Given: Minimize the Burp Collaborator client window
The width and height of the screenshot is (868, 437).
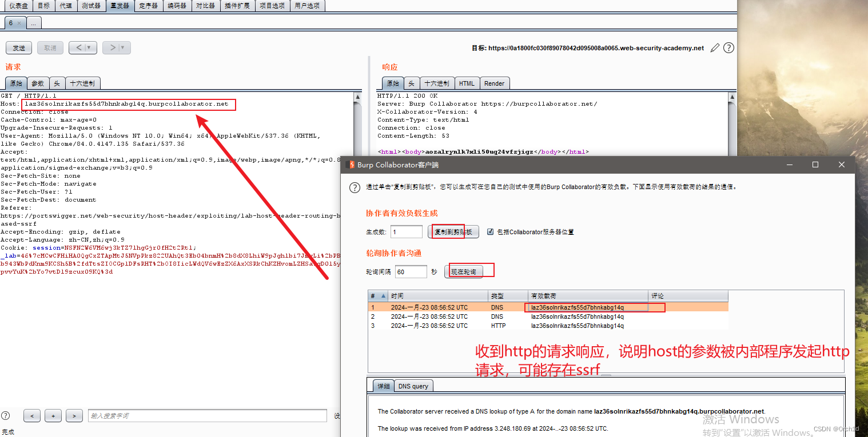Looking at the screenshot, I should [789, 165].
